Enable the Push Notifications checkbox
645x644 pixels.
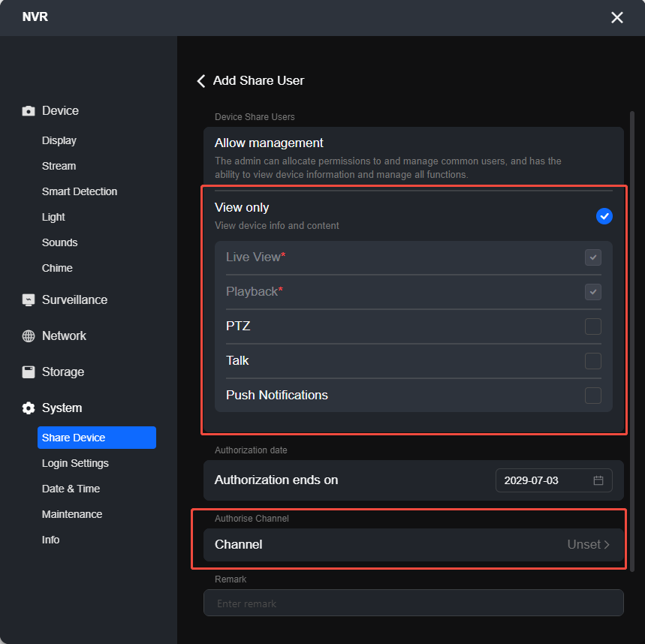point(592,396)
